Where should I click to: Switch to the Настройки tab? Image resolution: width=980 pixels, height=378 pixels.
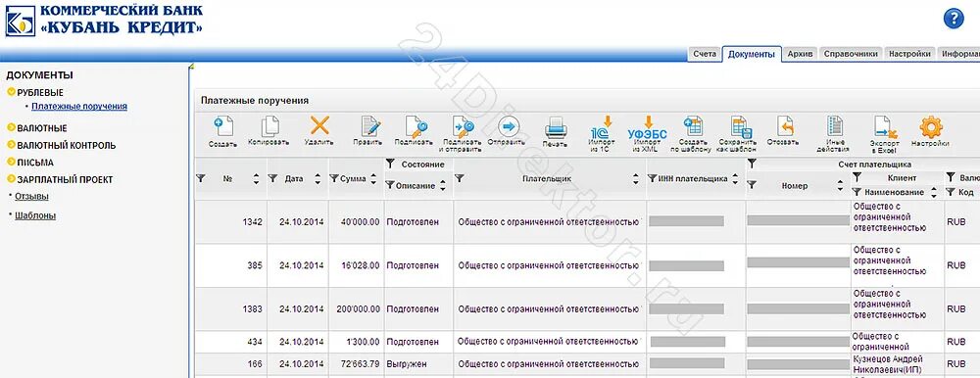(909, 54)
